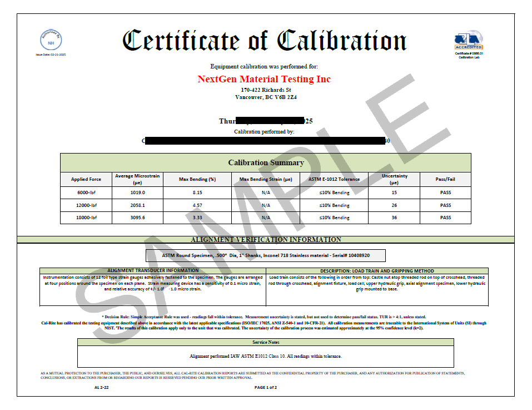Click the Calibration Summary table heading
The height and width of the screenshot is (410, 532).
point(266,162)
